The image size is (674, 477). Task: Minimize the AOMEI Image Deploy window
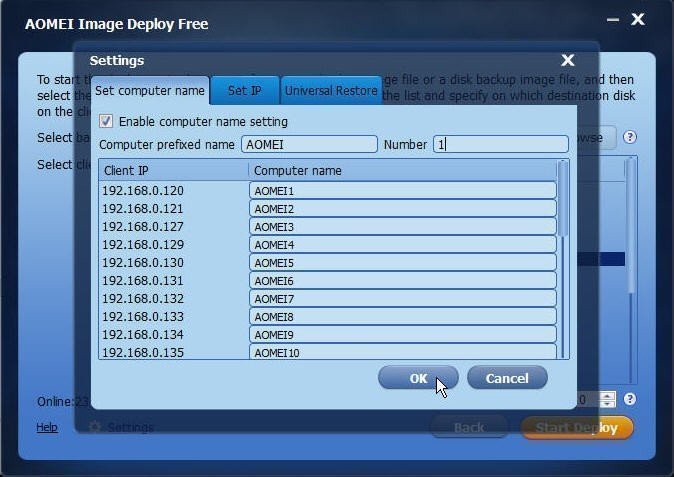(613, 19)
